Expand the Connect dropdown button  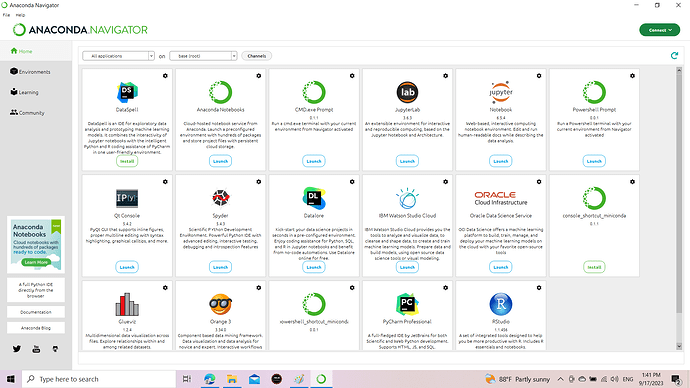click(659, 30)
